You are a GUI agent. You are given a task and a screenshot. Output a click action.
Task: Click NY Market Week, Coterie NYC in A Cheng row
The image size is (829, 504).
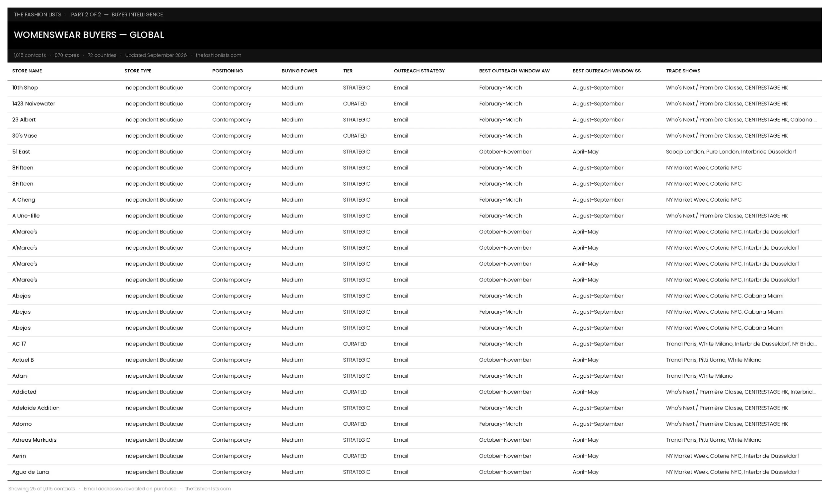pyautogui.click(x=704, y=200)
